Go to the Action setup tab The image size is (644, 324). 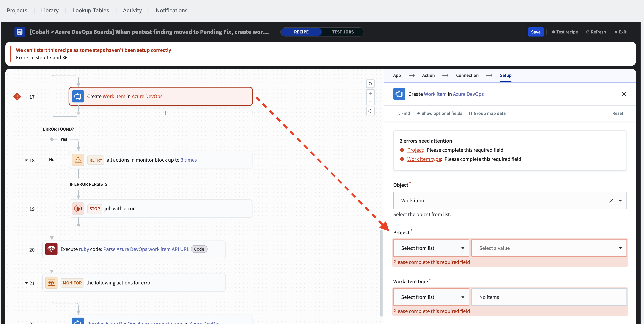point(428,75)
